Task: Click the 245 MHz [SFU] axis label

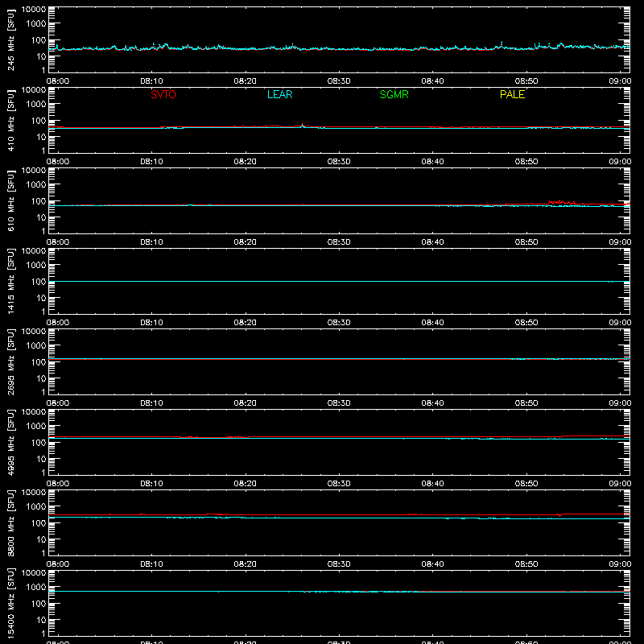Action: pyautogui.click(x=10, y=39)
